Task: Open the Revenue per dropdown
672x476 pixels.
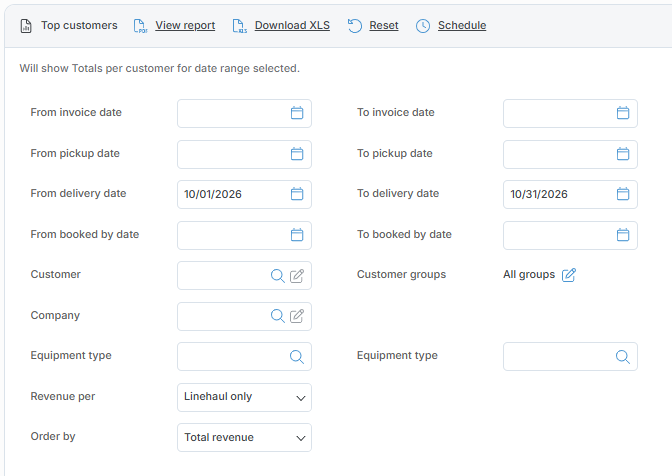Action: (244, 397)
